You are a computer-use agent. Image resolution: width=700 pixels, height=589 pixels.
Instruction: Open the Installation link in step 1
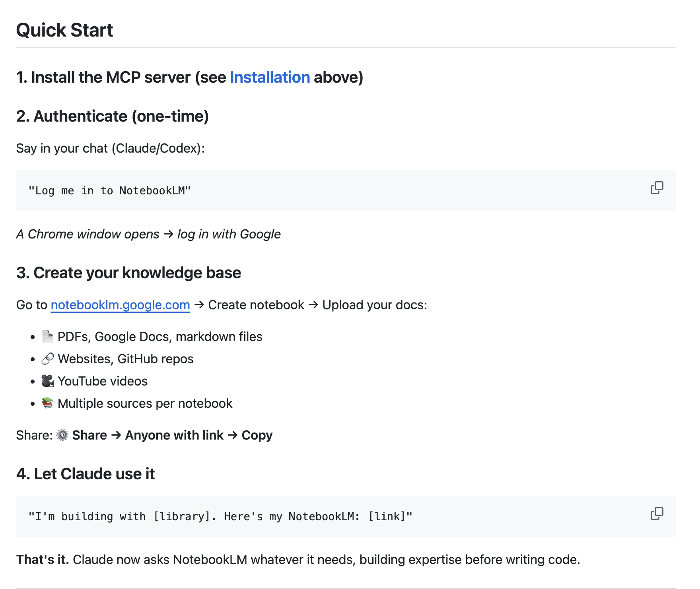270,77
